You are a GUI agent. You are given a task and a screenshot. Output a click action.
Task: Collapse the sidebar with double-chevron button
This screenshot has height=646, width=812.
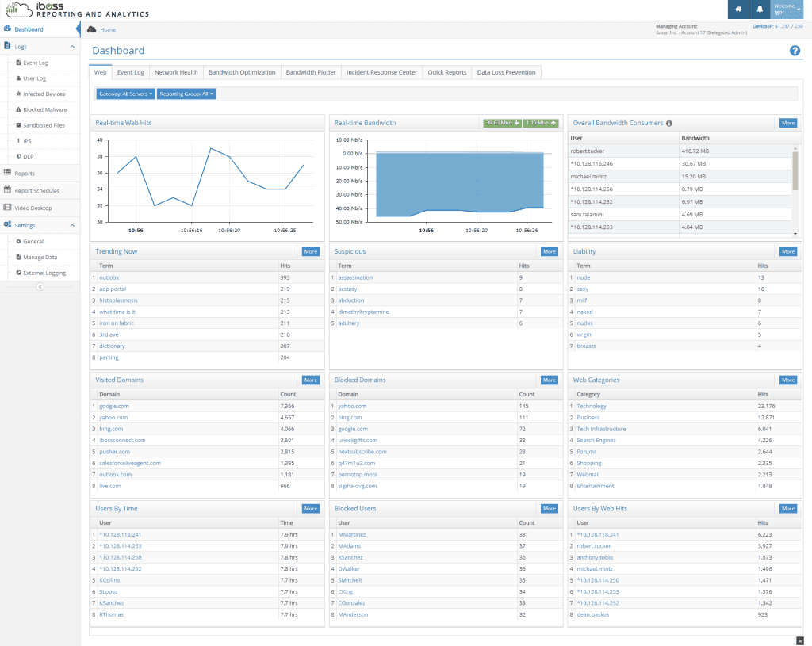coord(40,286)
